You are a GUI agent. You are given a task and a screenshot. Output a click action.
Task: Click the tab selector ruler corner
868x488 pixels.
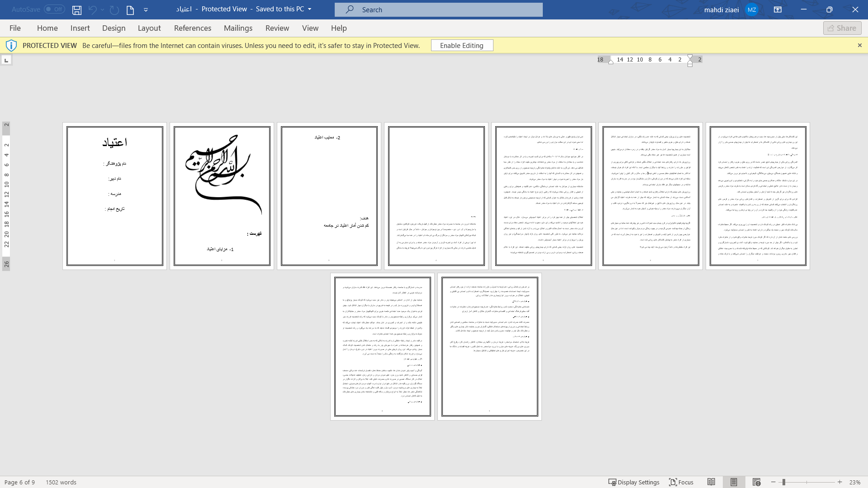point(6,60)
